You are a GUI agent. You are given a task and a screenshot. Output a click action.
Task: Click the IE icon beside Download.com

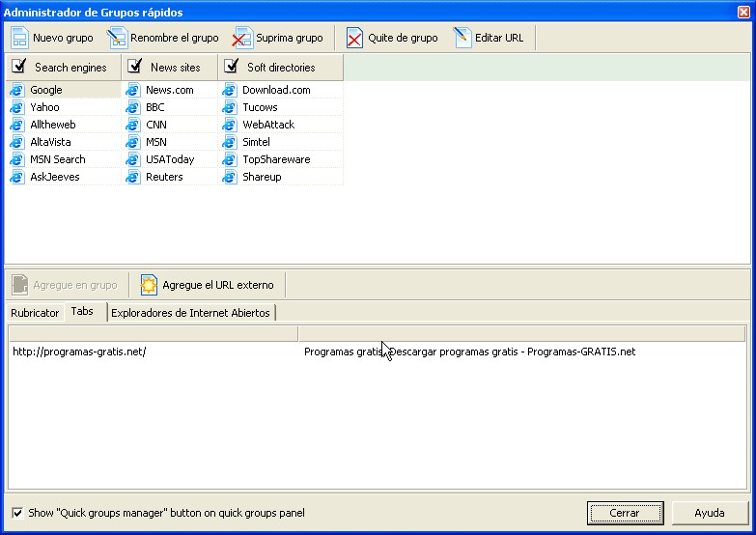[230, 90]
